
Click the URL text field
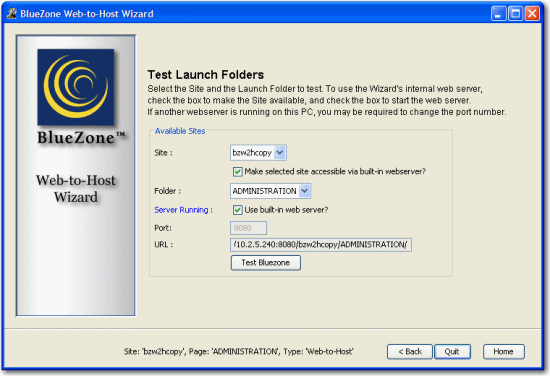click(x=321, y=245)
